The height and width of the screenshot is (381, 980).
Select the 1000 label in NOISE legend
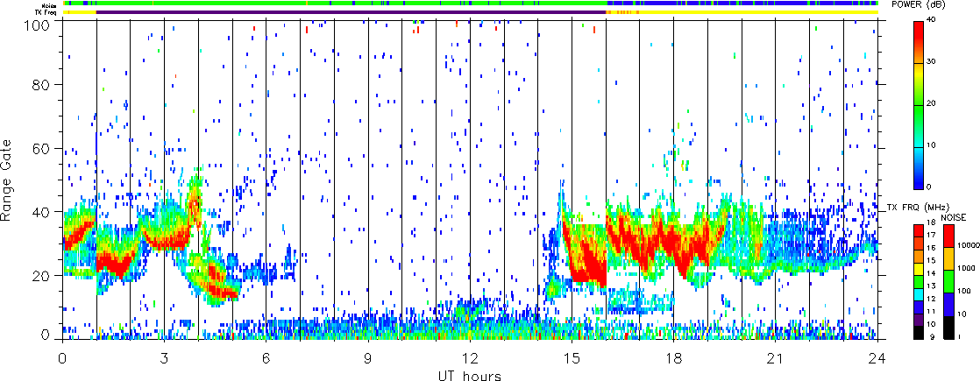click(x=966, y=268)
